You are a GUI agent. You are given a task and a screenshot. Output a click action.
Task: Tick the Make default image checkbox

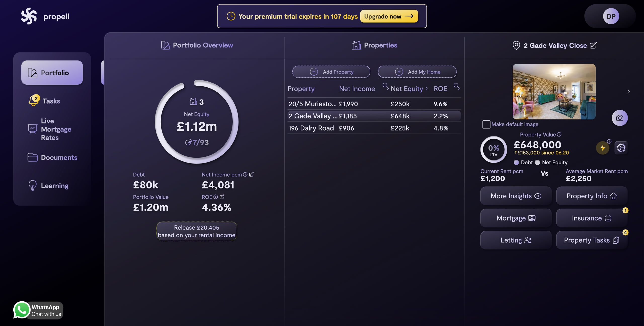pyautogui.click(x=486, y=124)
